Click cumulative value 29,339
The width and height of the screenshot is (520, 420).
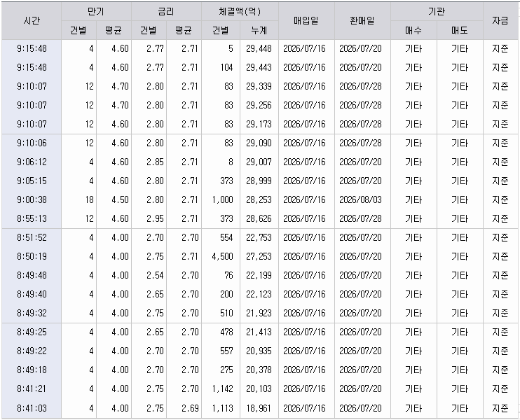pyautogui.click(x=259, y=87)
